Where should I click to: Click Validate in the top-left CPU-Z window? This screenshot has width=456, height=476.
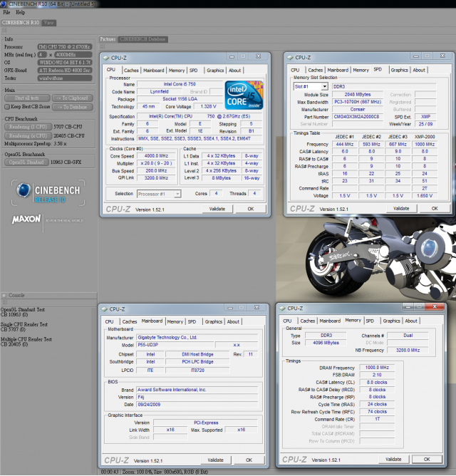pos(217,209)
